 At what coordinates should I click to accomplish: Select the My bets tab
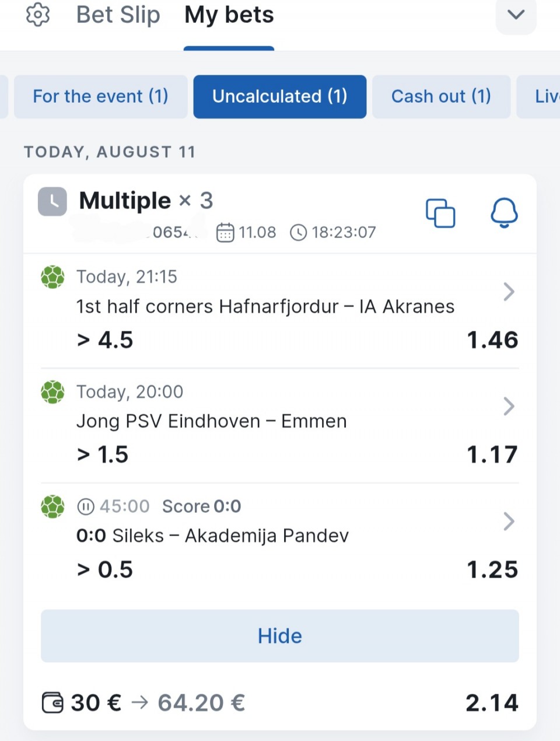[x=229, y=15]
